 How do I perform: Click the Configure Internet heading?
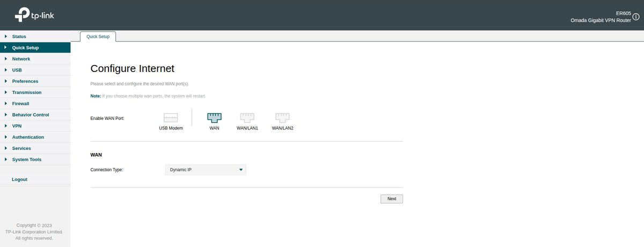(133, 69)
